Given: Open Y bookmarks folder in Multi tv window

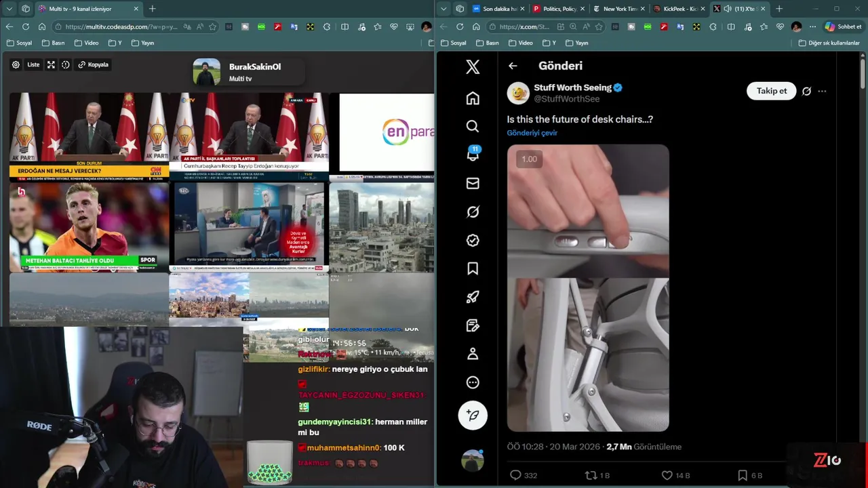Looking at the screenshot, I should tap(115, 43).
